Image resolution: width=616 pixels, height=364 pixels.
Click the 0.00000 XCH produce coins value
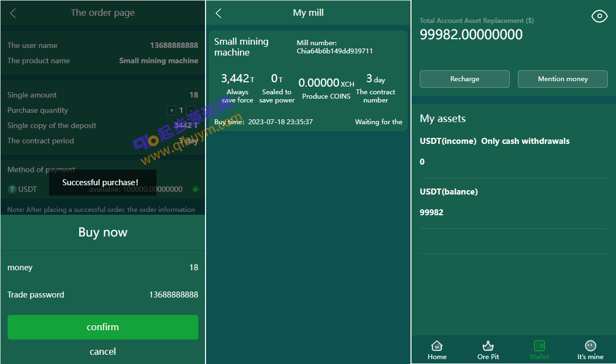pos(326,82)
